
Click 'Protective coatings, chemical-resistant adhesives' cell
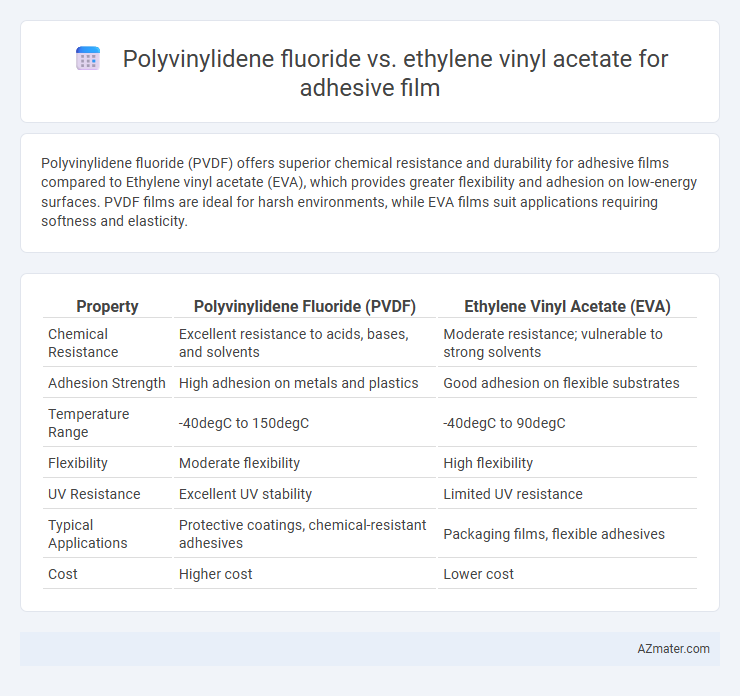(305, 534)
